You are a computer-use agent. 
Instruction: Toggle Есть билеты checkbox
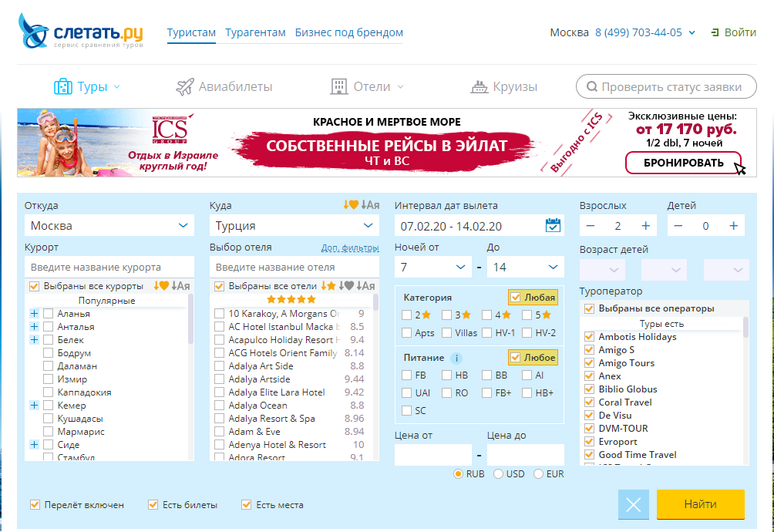point(153,505)
